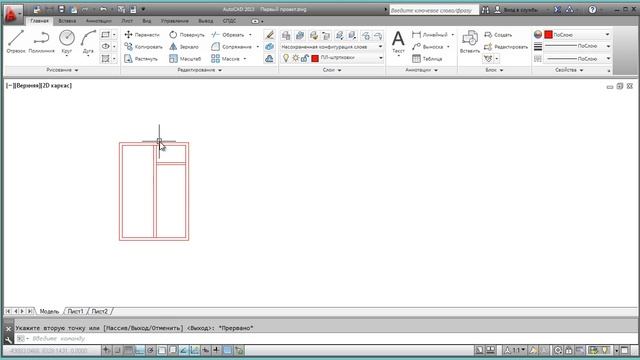Image resolution: width=640 pixels, height=360 pixels.
Task: Open the Главная ribbon tab
Action: tap(40, 21)
